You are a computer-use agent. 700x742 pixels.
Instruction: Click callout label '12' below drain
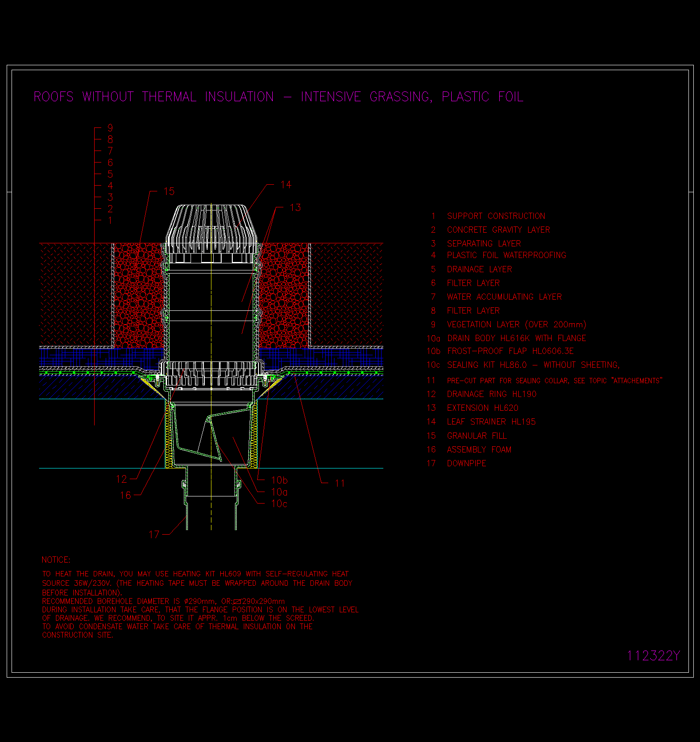click(122, 479)
